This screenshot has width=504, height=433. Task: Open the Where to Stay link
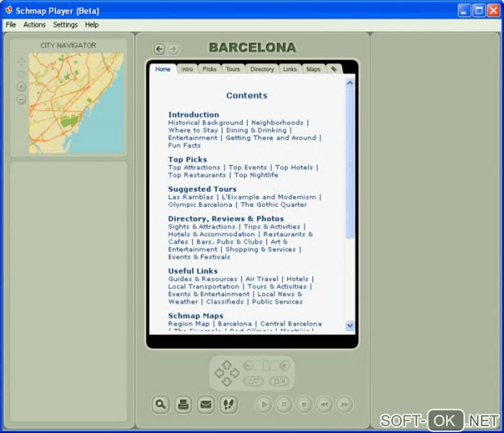[193, 130]
